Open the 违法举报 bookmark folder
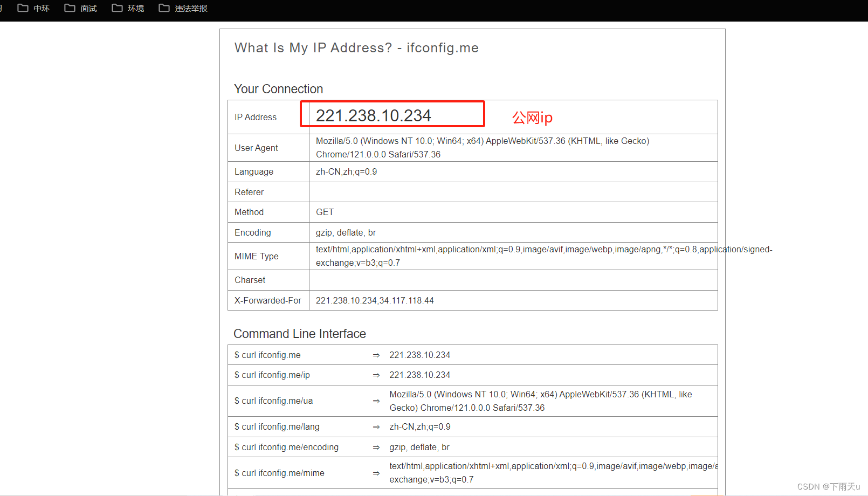This screenshot has width=868, height=496. [x=183, y=8]
